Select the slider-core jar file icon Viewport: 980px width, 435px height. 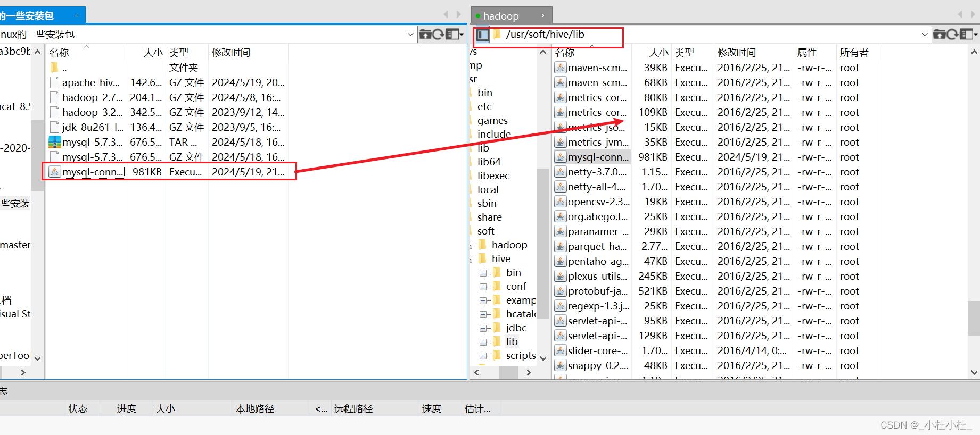tap(560, 350)
